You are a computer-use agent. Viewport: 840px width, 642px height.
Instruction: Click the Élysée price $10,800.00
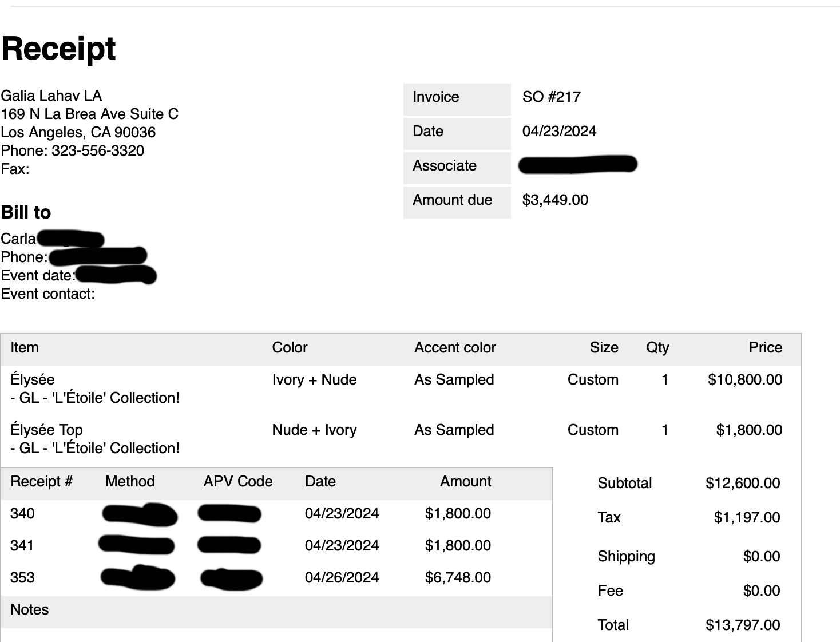[745, 379]
